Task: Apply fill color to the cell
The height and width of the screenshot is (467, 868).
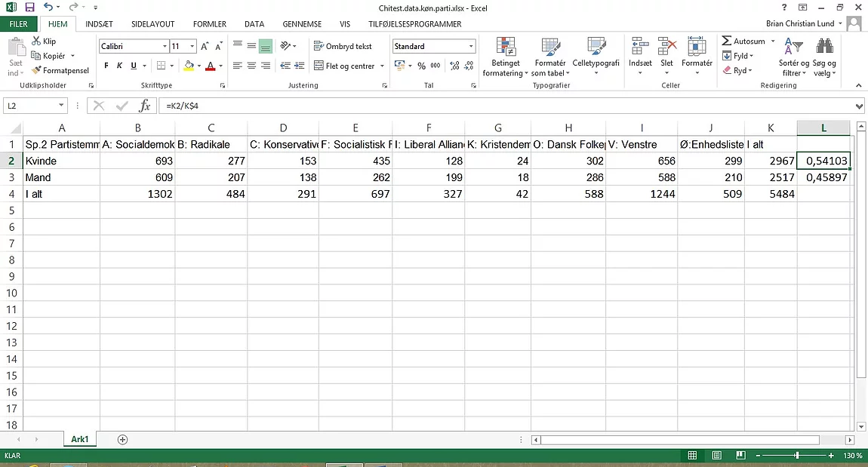Action: point(189,66)
